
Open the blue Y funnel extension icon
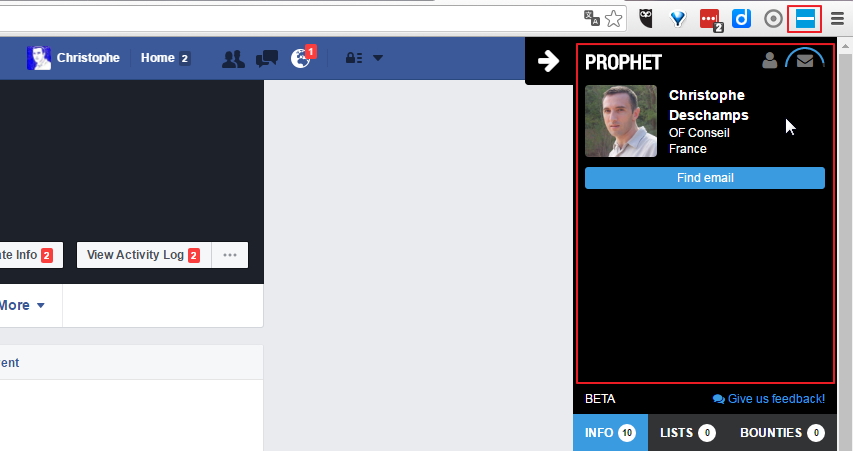click(678, 19)
